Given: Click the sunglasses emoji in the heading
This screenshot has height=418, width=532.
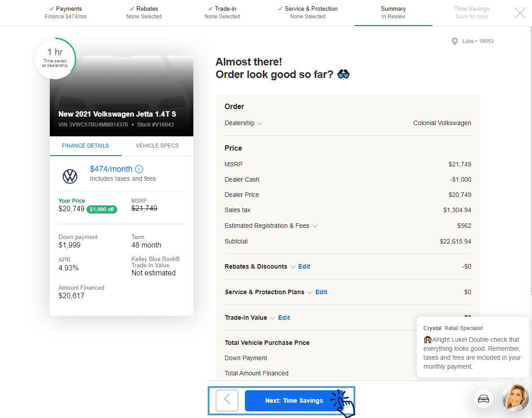Looking at the screenshot, I should tap(343, 74).
